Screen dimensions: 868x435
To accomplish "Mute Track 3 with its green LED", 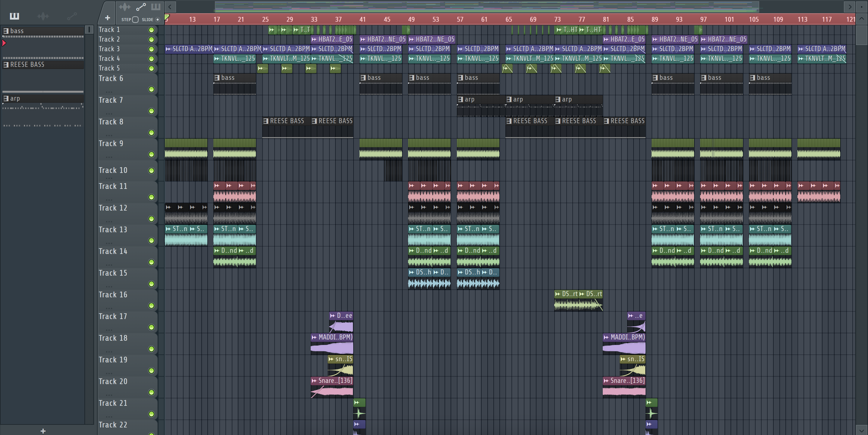I will pyautogui.click(x=152, y=49).
